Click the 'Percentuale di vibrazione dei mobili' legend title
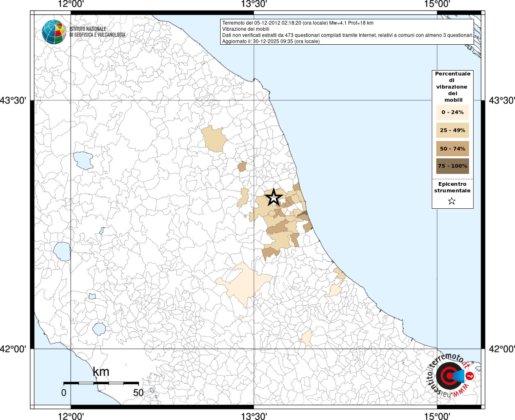This screenshot has width=515, height=420. (x=452, y=87)
